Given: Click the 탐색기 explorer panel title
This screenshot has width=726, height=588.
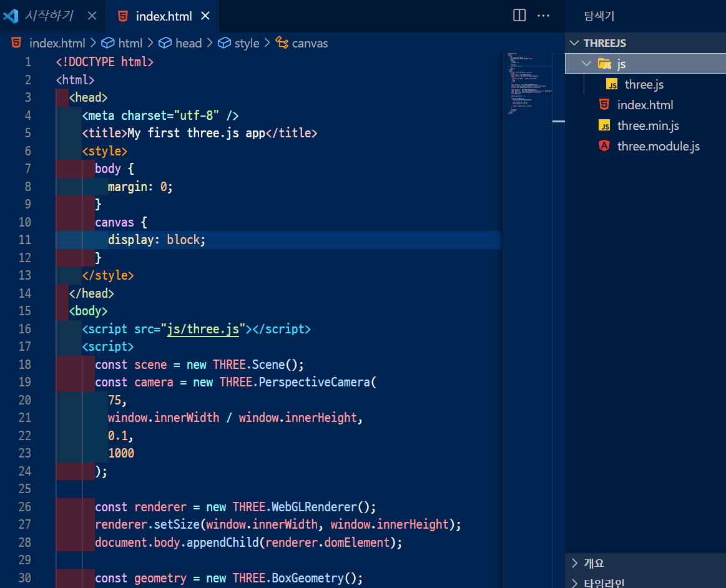Looking at the screenshot, I should 599,16.
